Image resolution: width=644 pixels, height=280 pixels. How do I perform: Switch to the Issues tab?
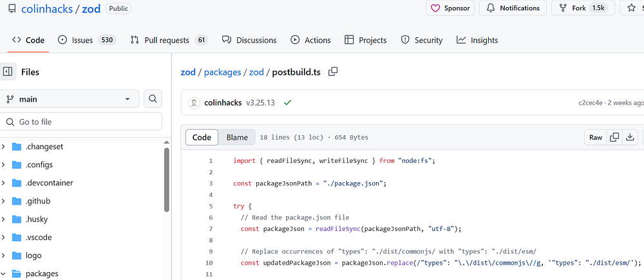point(87,40)
